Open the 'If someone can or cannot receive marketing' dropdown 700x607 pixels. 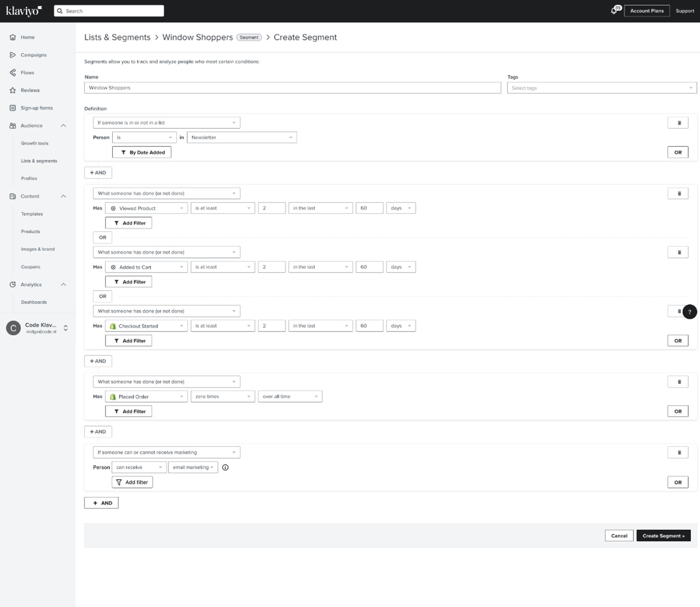(166, 452)
